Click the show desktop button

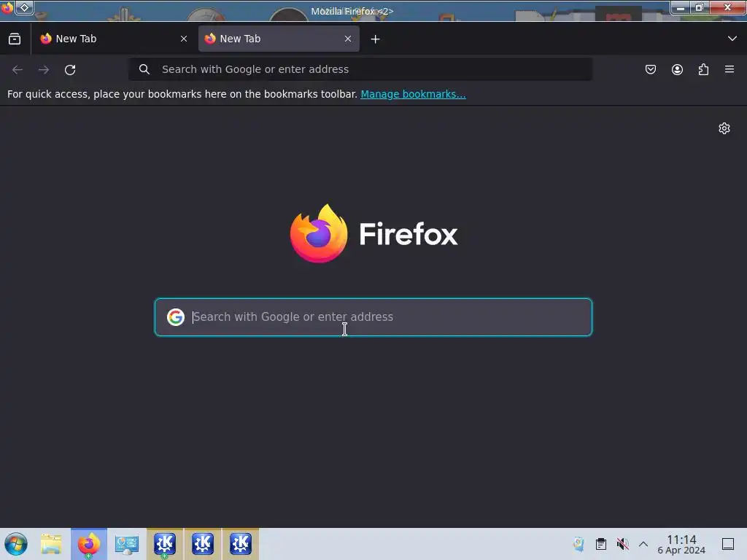click(728, 544)
